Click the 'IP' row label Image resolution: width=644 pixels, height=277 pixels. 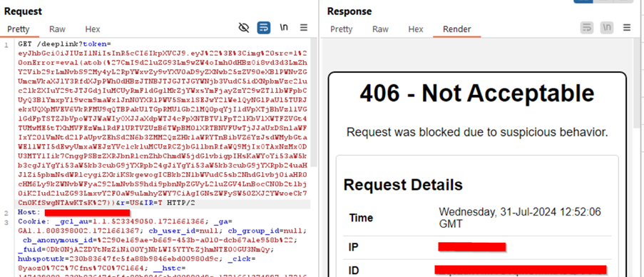pos(353,248)
